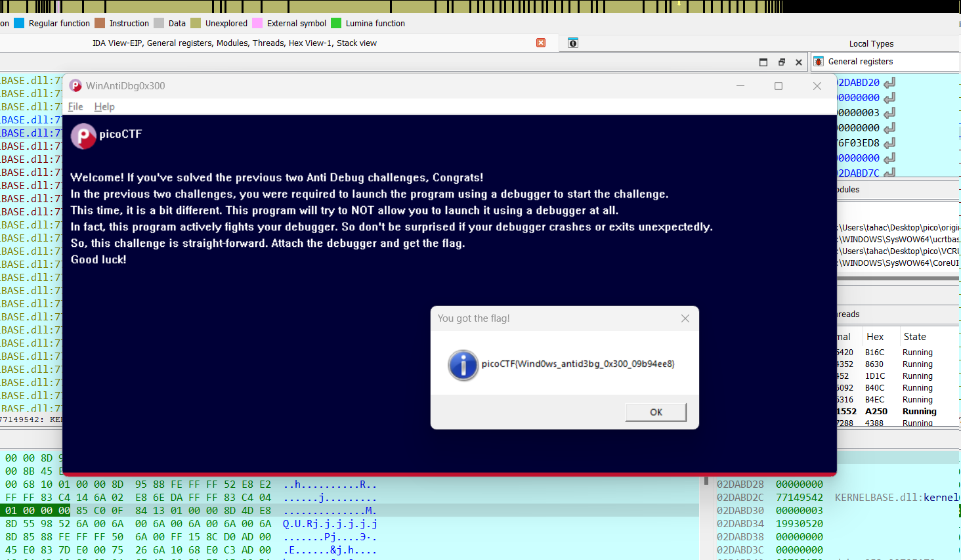The height and width of the screenshot is (560, 961).
Task: Open the File menu in WinAntiDbg0x300
Action: (x=75, y=106)
